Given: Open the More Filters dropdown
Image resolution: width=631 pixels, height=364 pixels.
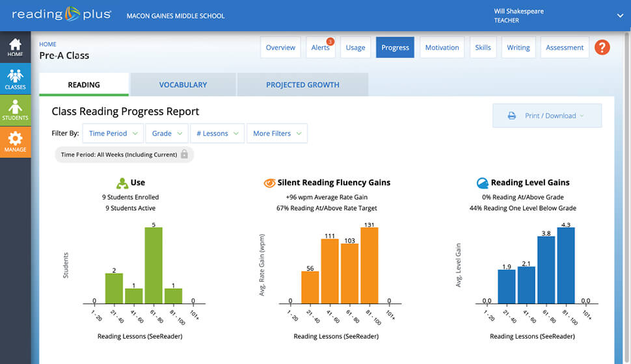Looking at the screenshot, I should [276, 133].
